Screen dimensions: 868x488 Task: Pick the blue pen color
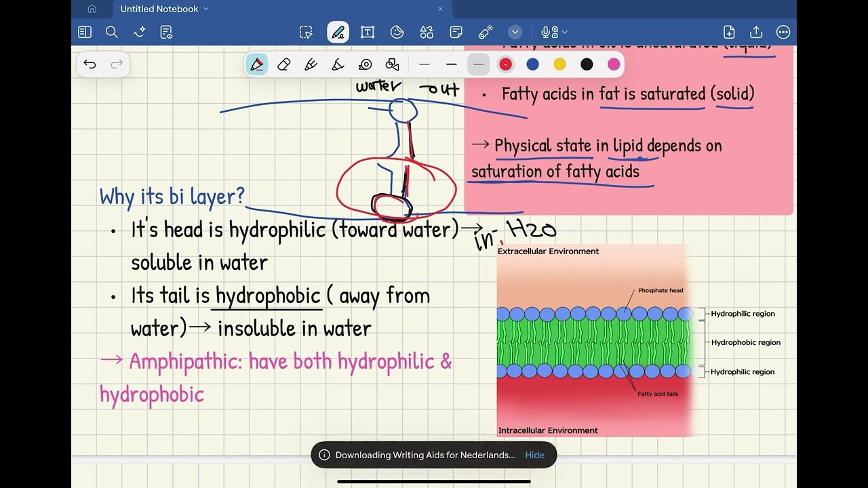pyautogui.click(x=532, y=64)
